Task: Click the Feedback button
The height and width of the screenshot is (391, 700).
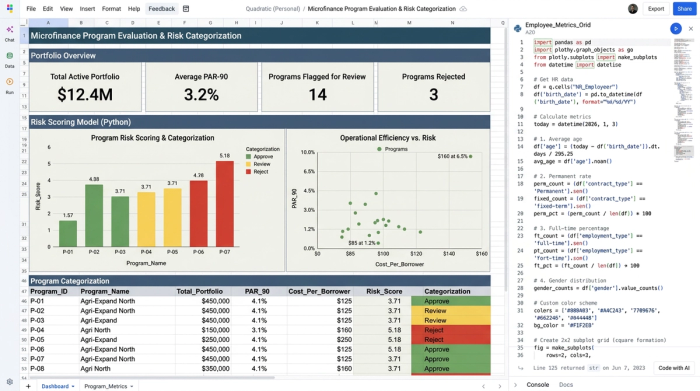Action: (x=162, y=8)
